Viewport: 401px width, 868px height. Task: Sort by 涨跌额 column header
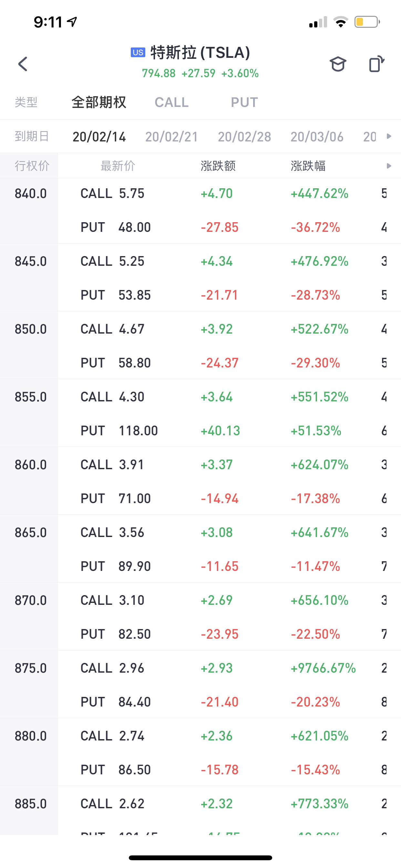pos(218,166)
